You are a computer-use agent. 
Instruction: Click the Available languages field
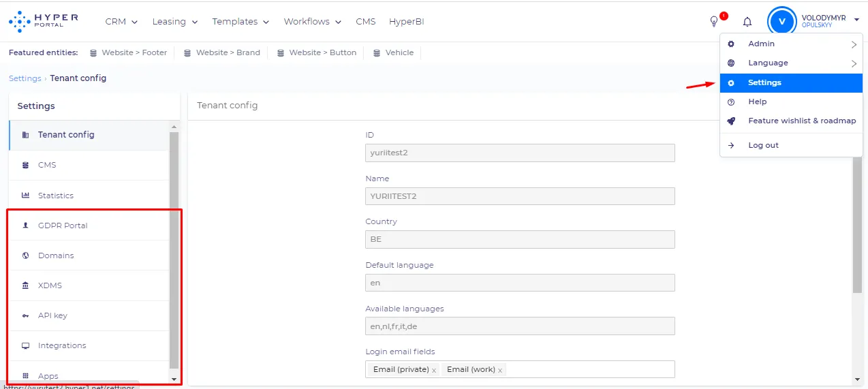coord(520,326)
